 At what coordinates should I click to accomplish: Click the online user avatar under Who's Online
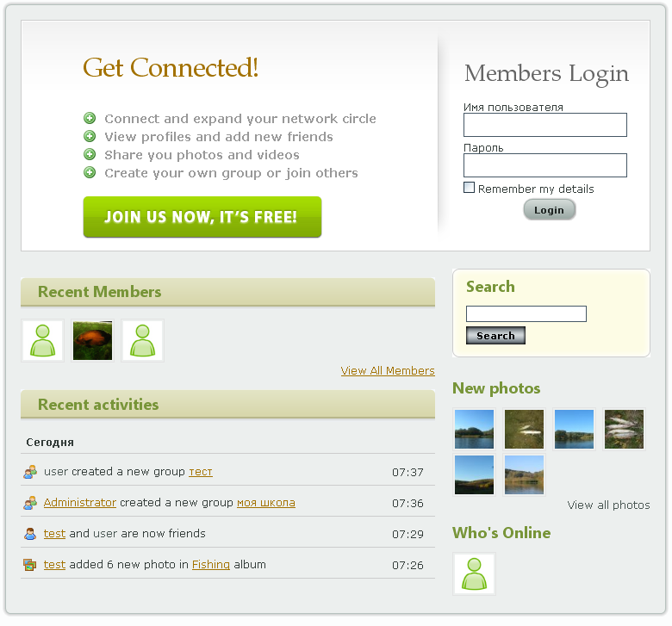(x=474, y=573)
